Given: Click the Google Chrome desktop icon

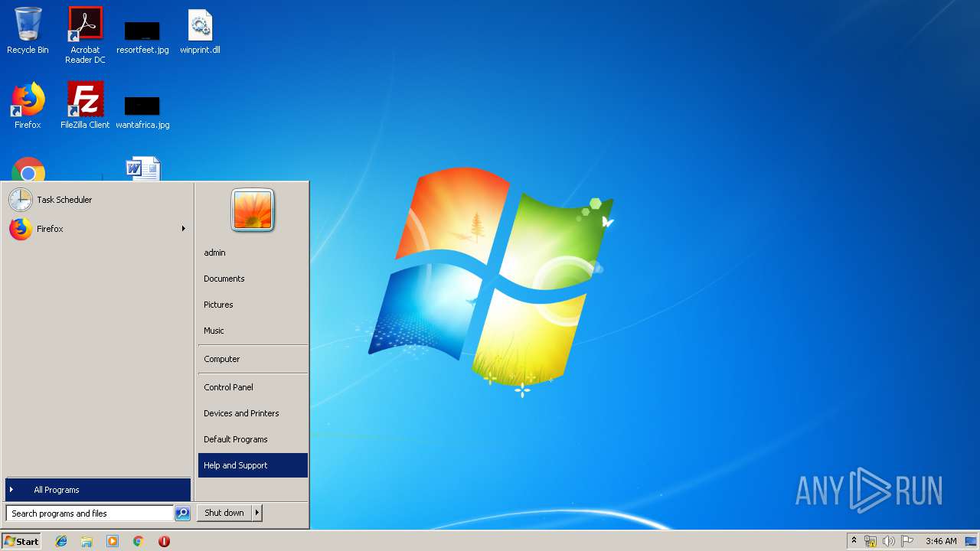Looking at the screenshot, I should [28, 170].
